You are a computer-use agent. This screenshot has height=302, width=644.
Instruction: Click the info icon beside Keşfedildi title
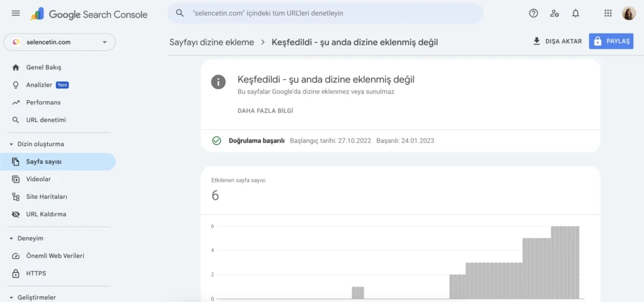[218, 82]
